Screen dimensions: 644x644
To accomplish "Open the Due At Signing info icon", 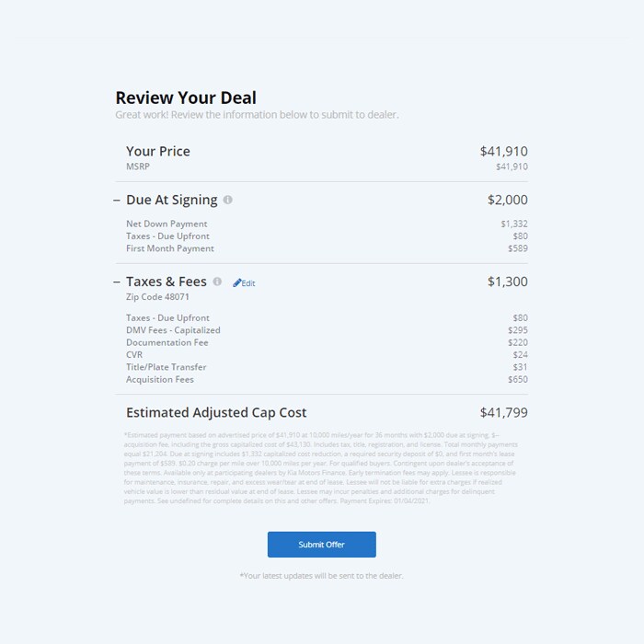I will pos(228,200).
